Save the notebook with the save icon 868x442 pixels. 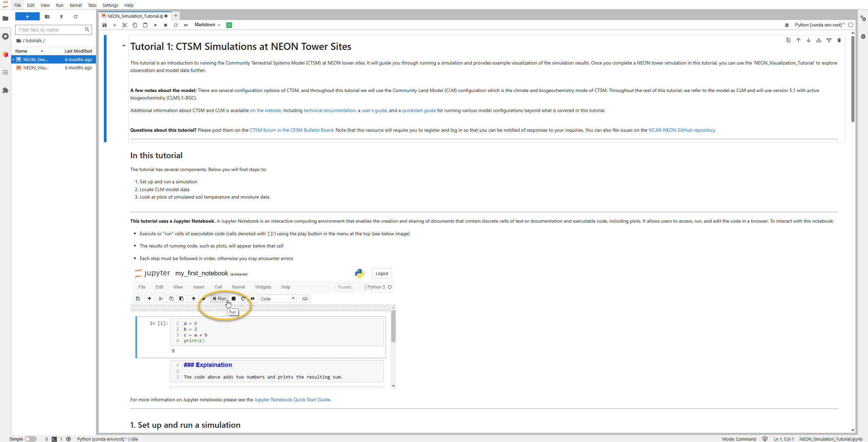click(105, 25)
